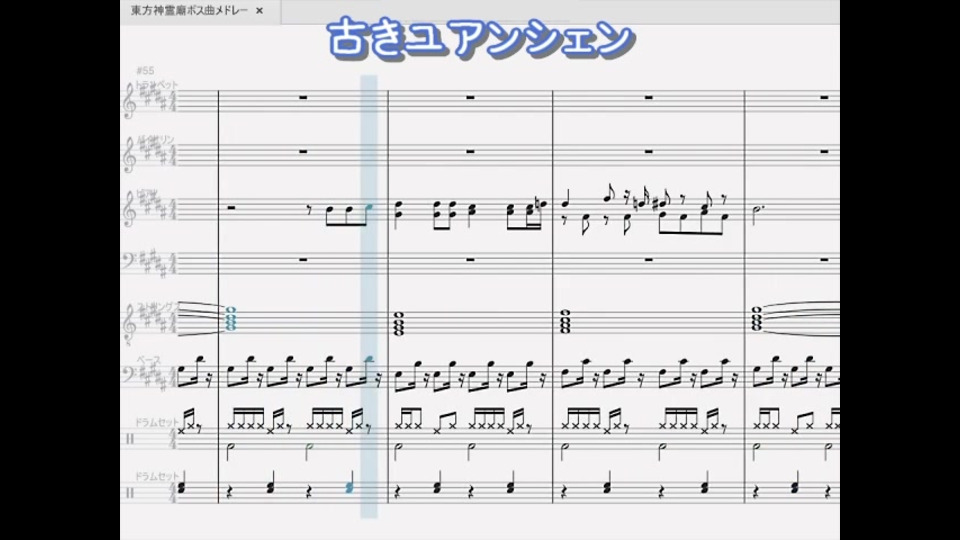Screen dimensions: 960x540
Task: Select the トランペット staff label
Action: tap(157, 84)
